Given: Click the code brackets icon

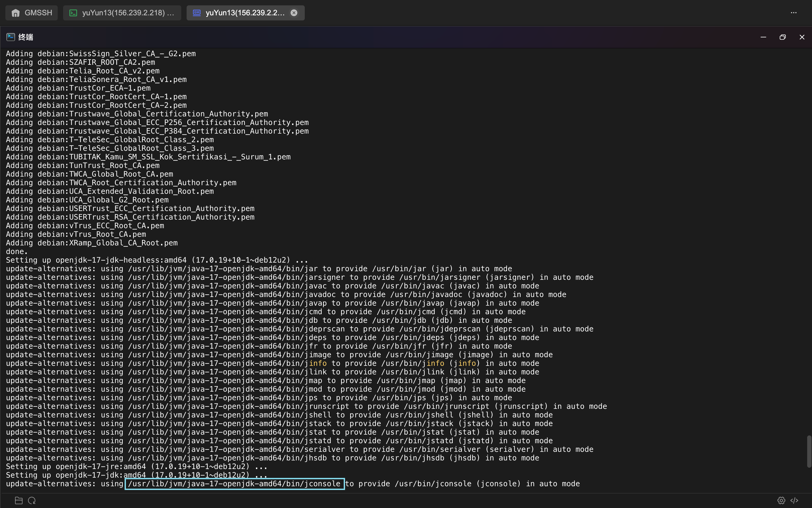Looking at the screenshot, I should pos(794,500).
